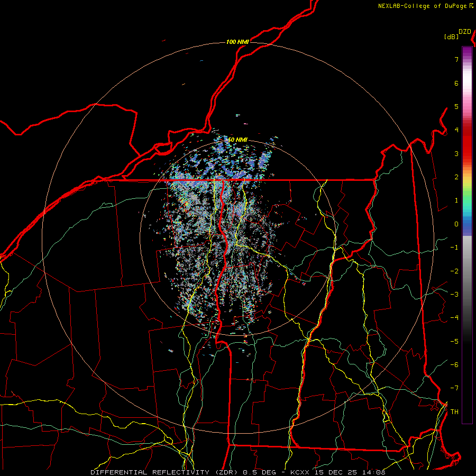Click the -7 value on the scale

point(454,388)
